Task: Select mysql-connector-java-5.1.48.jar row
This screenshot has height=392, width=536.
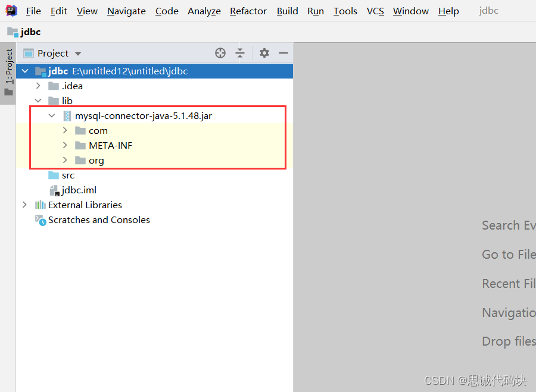Action: click(154, 116)
